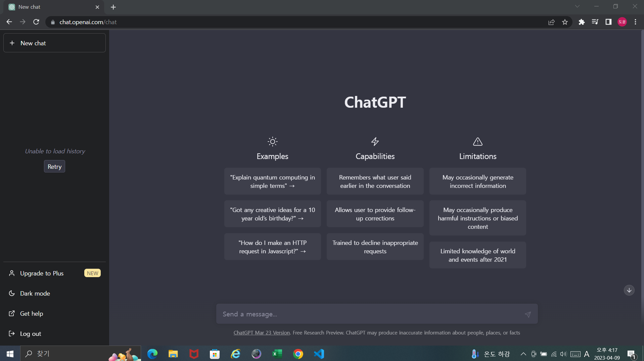Close the New chat tab

click(97, 7)
